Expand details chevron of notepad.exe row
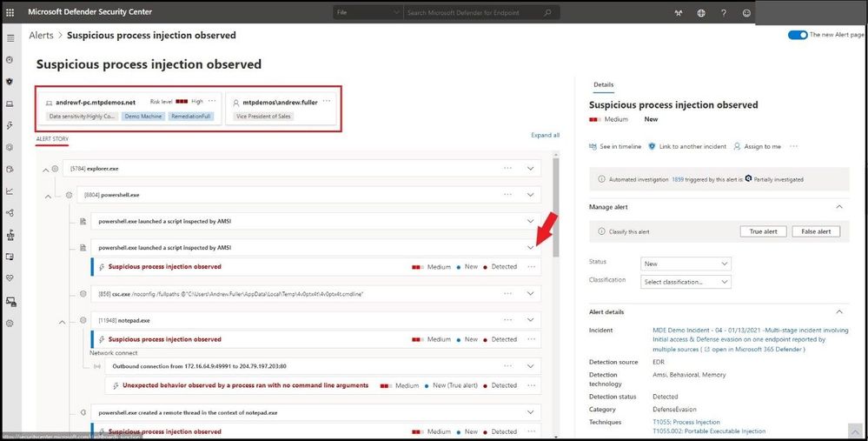The height and width of the screenshot is (441, 868). pyautogui.click(x=530, y=320)
